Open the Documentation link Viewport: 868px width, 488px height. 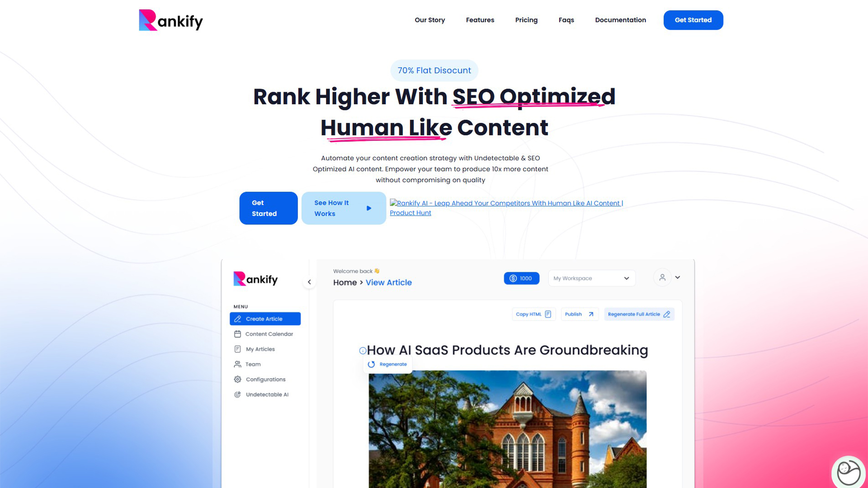coord(620,20)
